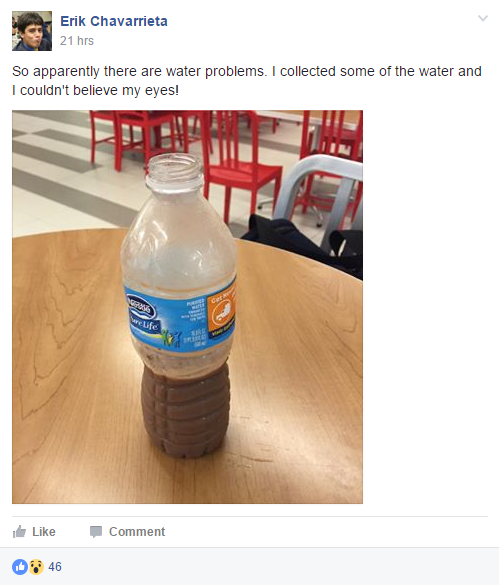Click the black bag in the photo

coord(304,244)
